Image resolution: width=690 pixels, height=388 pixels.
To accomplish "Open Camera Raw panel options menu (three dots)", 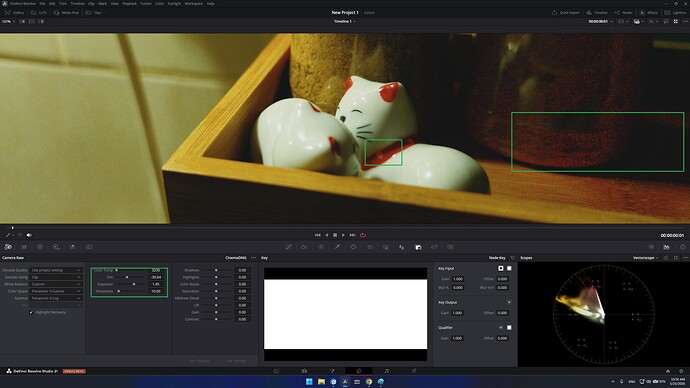I will [253, 258].
